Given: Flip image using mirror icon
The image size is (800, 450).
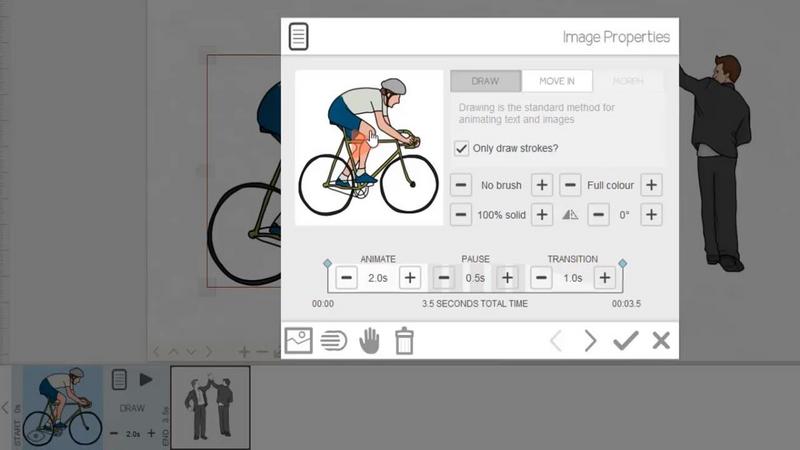Looking at the screenshot, I should coord(570,215).
